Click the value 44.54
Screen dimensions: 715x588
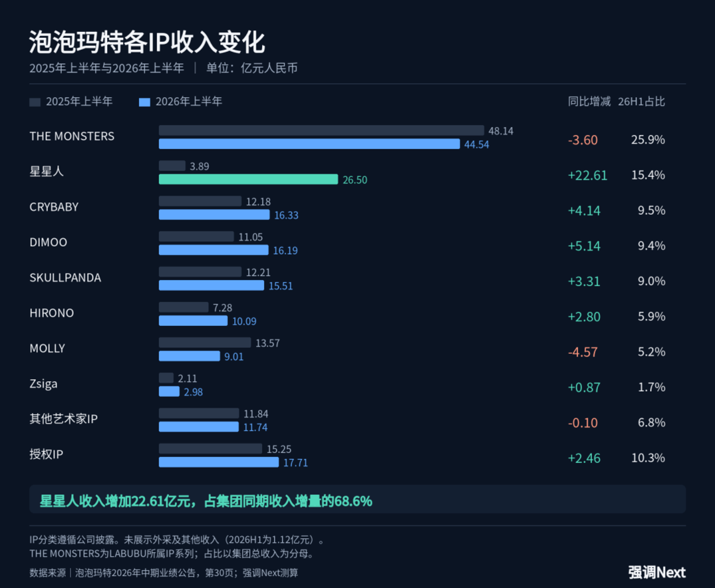(x=477, y=145)
